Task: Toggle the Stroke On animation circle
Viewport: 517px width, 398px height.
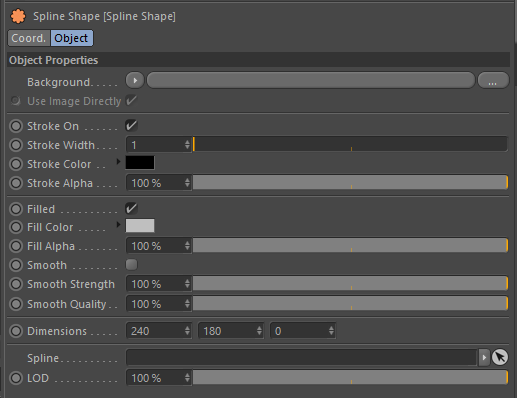Action: tap(16, 126)
